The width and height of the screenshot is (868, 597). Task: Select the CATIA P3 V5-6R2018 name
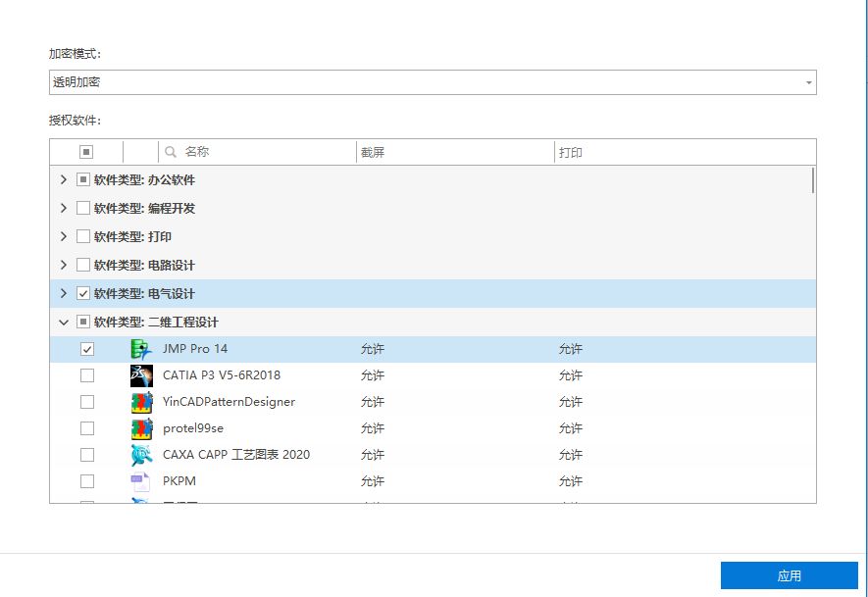tap(222, 375)
